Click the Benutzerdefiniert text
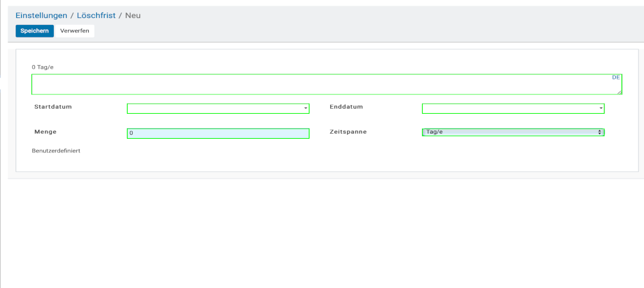The width and height of the screenshot is (644, 288). [56, 151]
